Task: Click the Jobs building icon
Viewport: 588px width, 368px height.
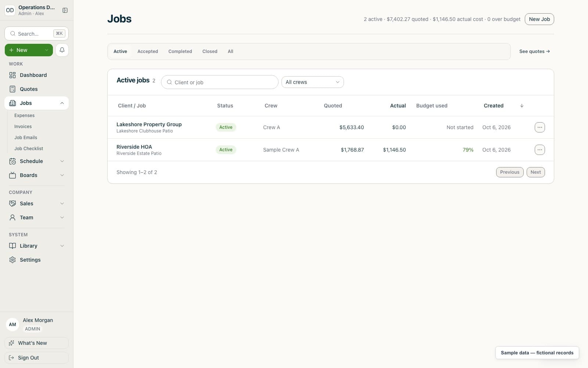Action: [x=12, y=103]
